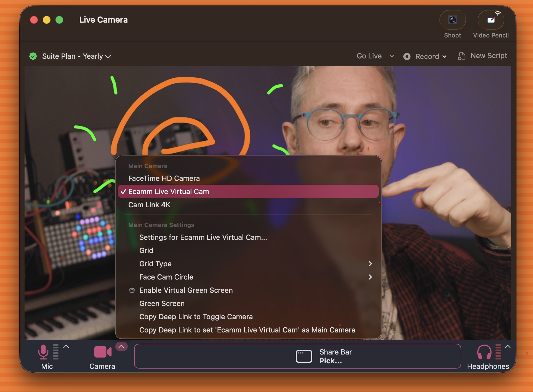
Task: Click the New Script document icon
Action: [x=462, y=56]
